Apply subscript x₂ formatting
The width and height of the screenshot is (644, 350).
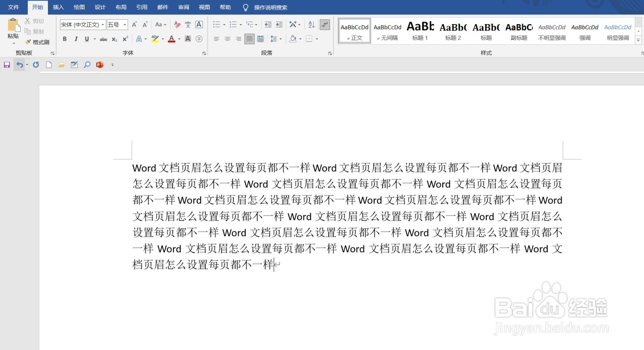tap(114, 39)
